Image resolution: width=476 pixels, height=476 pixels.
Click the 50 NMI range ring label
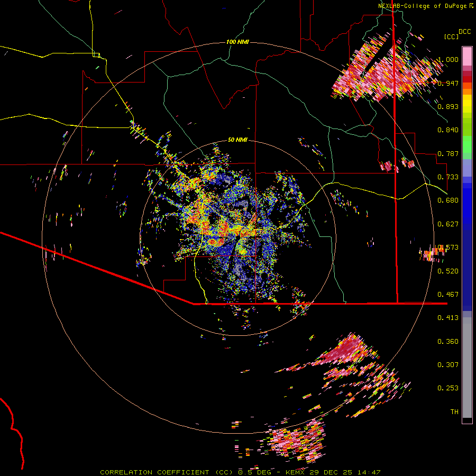[x=237, y=140]
